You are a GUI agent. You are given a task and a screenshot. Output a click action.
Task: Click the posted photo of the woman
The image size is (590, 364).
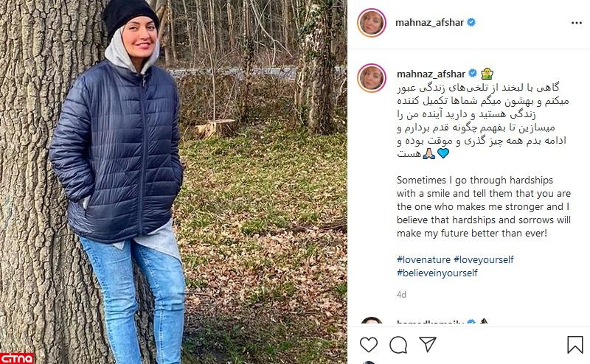[x=173, y=182]
